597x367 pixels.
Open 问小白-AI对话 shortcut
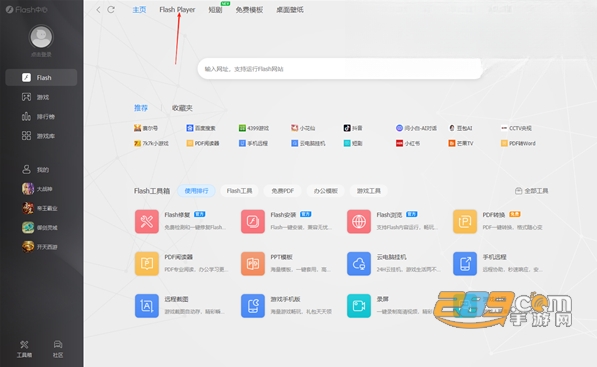pos(417,128)
